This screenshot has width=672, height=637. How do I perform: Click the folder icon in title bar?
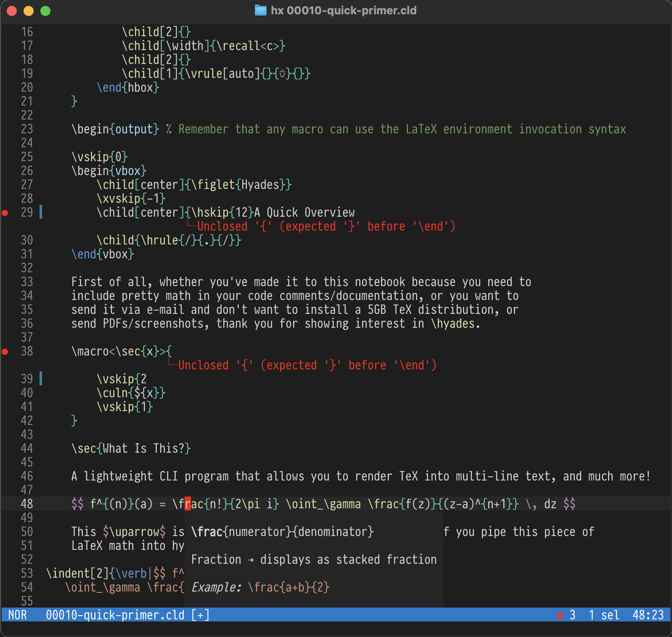click(x=261, y=11)
